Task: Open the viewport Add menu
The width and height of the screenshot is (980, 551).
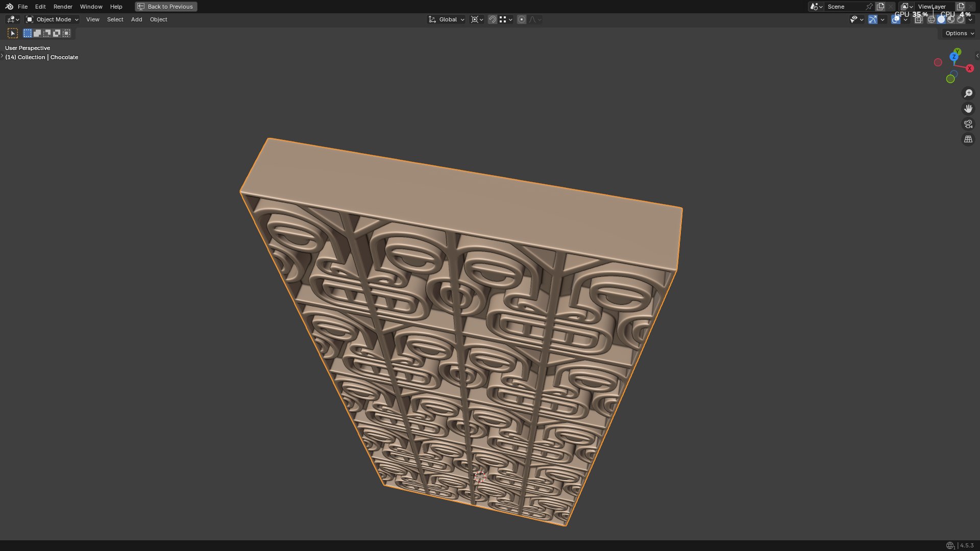Action: pos(136,19)
